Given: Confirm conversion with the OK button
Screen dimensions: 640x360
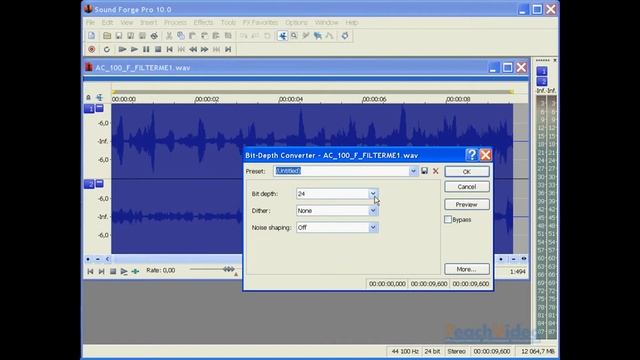Looking at the screenshot, I should tap(467, 171).
